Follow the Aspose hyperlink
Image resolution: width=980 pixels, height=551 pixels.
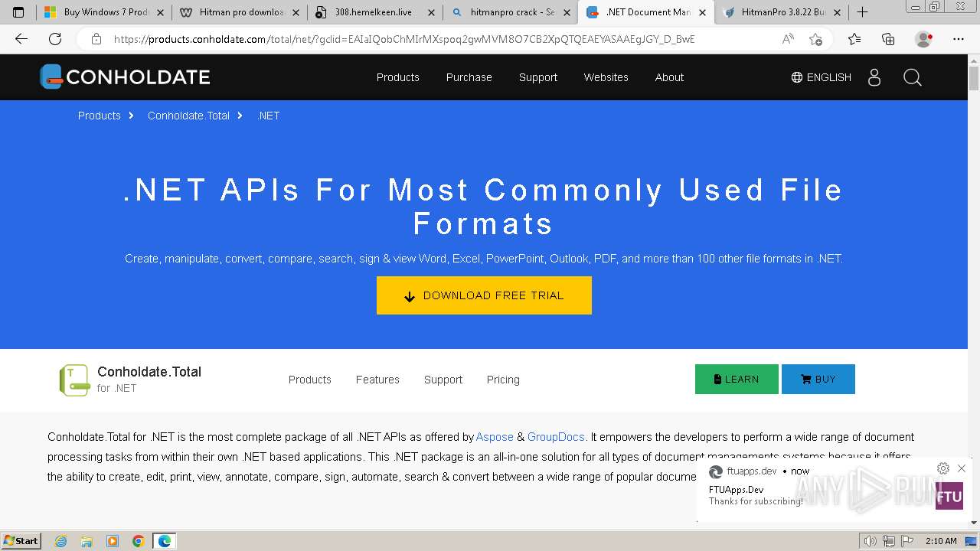pyautogui.click(x=495, y=437)
